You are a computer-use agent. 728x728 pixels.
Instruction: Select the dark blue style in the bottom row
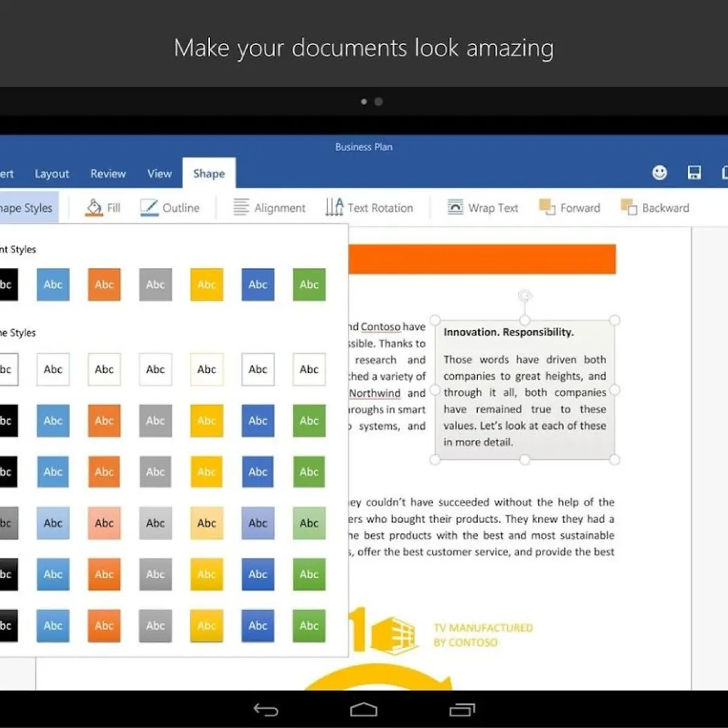258,625
